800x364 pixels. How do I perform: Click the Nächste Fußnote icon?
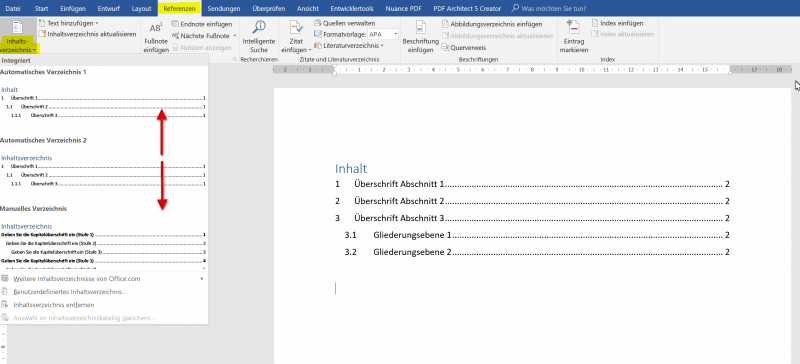[x=176, y=36]
